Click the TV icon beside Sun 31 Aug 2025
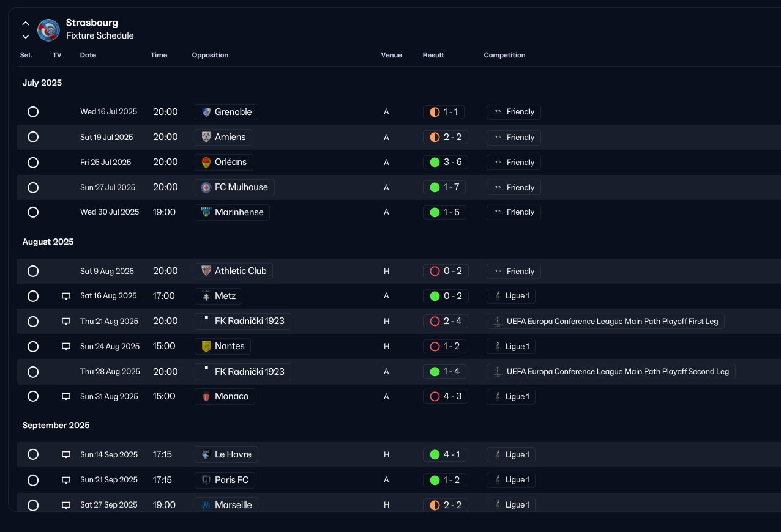781x532 pixels. pos(66,397)
